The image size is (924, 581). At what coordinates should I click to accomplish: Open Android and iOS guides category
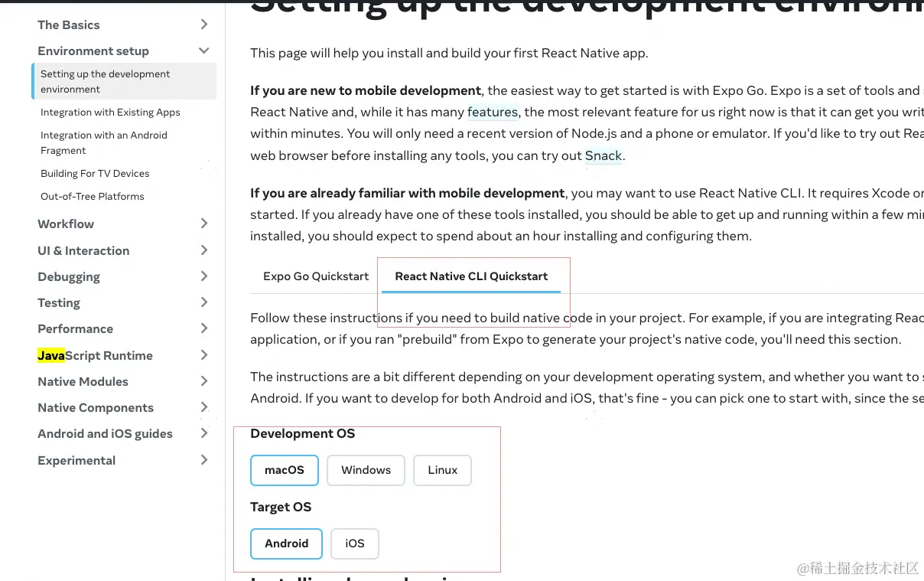pyautogui.click(x=105, y=433)
